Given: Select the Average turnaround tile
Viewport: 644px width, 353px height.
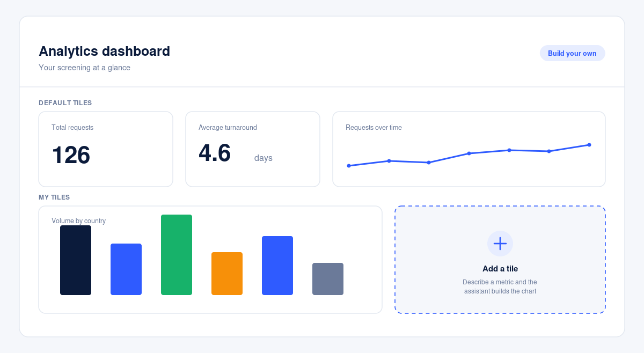Looking at the screenshot, I should click(253, 149).
